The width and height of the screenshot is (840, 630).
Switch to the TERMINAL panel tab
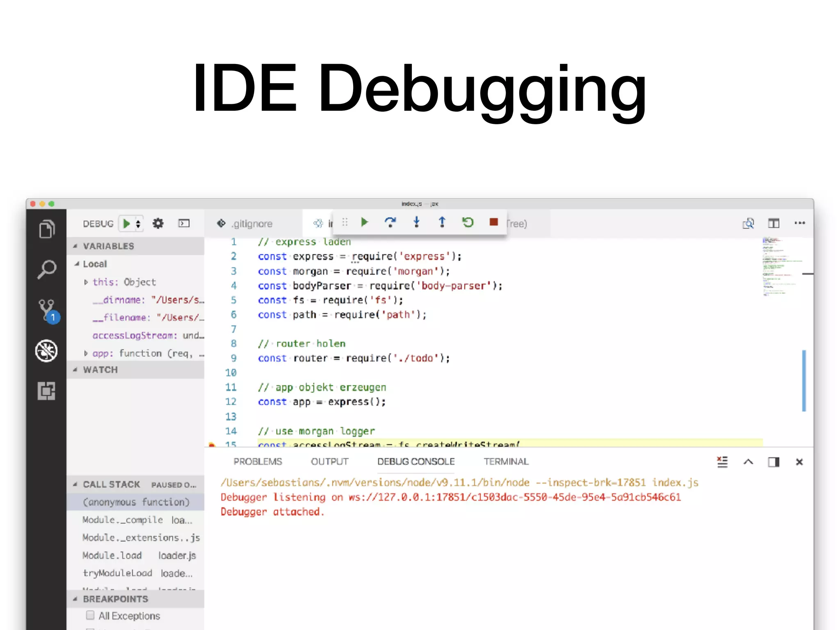506,462
